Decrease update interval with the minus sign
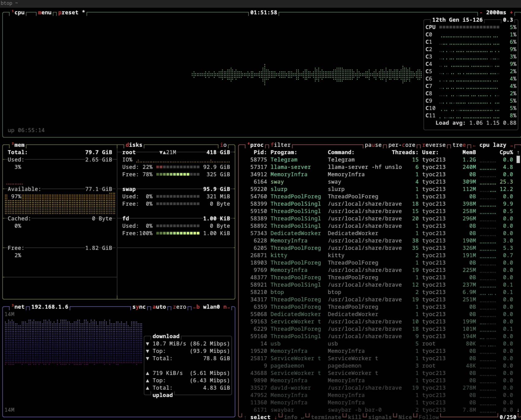This screenshot has height=420, width=521. [x=481, y=13]
